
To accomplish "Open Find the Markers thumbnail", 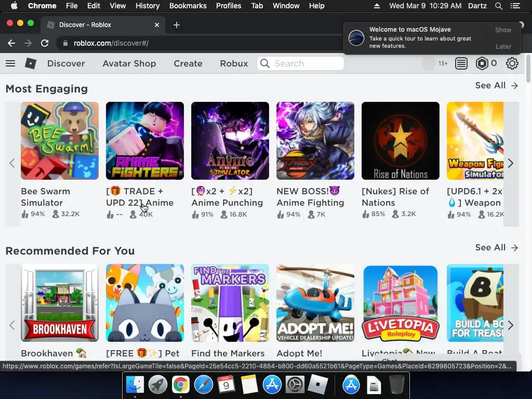I will pyautogui.click(x=230, y=303).
